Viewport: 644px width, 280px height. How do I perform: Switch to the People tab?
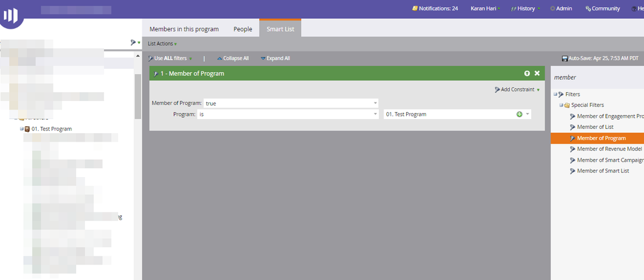click(x=243, y=29)
